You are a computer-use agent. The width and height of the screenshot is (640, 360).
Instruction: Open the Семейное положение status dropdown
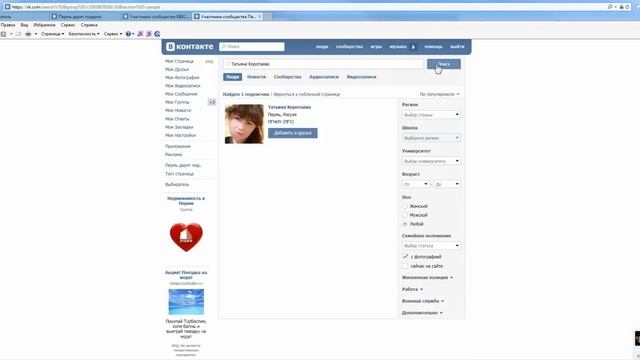point(431,246)
